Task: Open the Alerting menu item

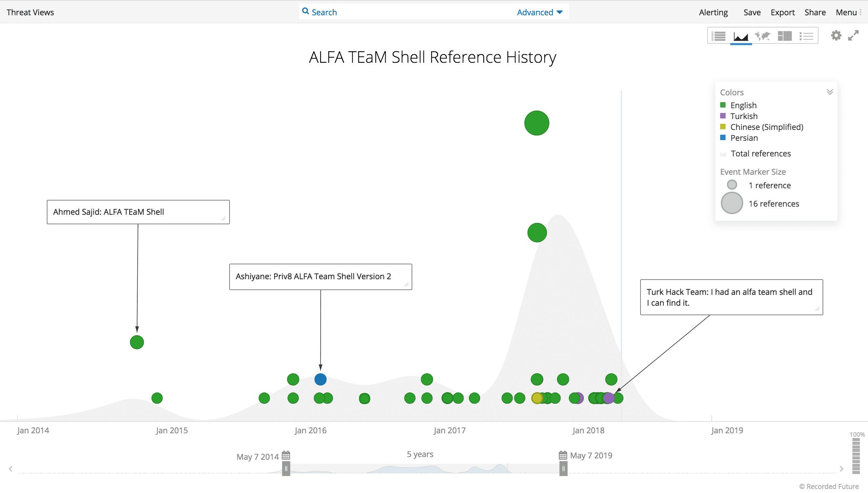Action: coord(713,12)
